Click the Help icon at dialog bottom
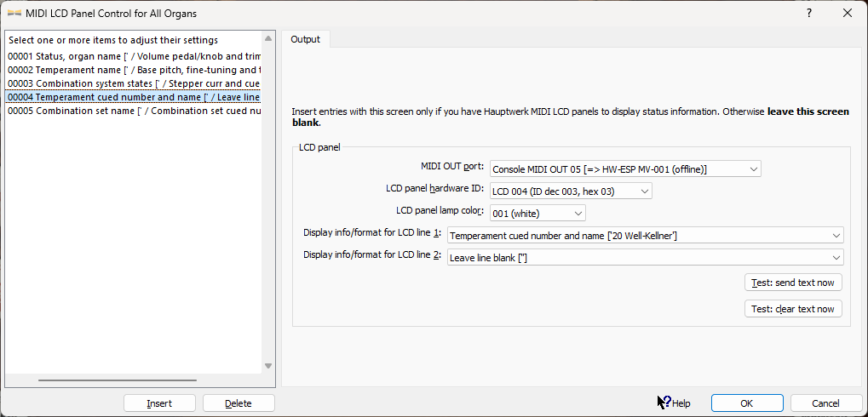The width and height of the screenshot is (868, 417). click(x=664, y=403)
